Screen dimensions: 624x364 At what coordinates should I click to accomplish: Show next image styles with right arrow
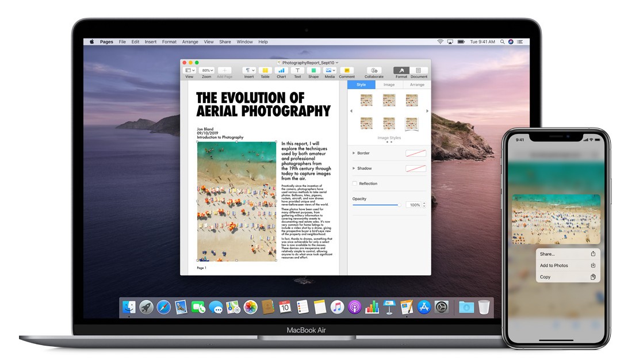click(x=427, y=111)
